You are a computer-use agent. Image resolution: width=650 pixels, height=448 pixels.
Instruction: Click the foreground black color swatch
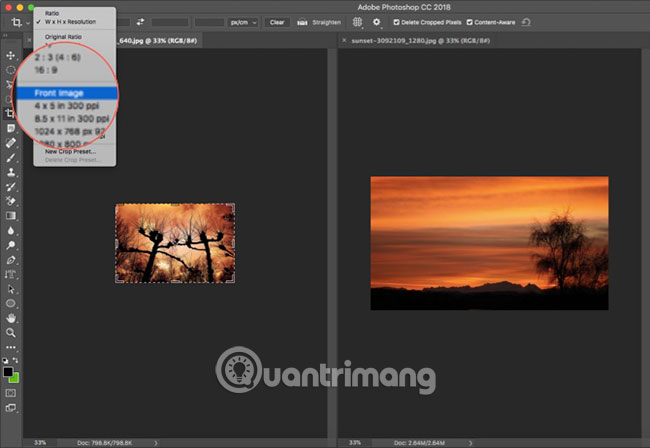7,372
